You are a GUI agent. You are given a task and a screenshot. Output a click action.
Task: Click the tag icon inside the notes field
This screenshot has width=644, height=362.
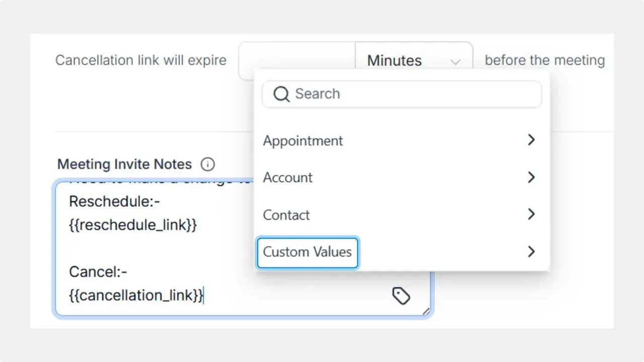pos(401,296)
